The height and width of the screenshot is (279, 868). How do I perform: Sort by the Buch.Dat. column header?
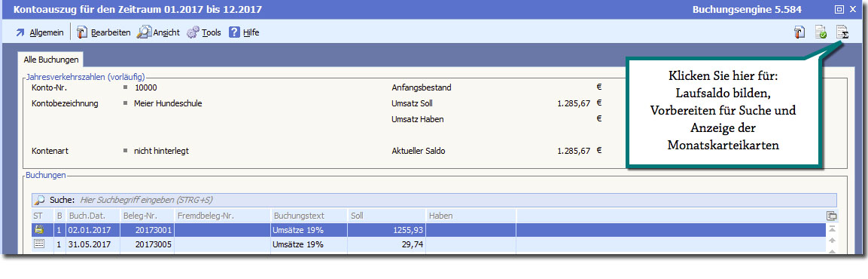[93, 215]
